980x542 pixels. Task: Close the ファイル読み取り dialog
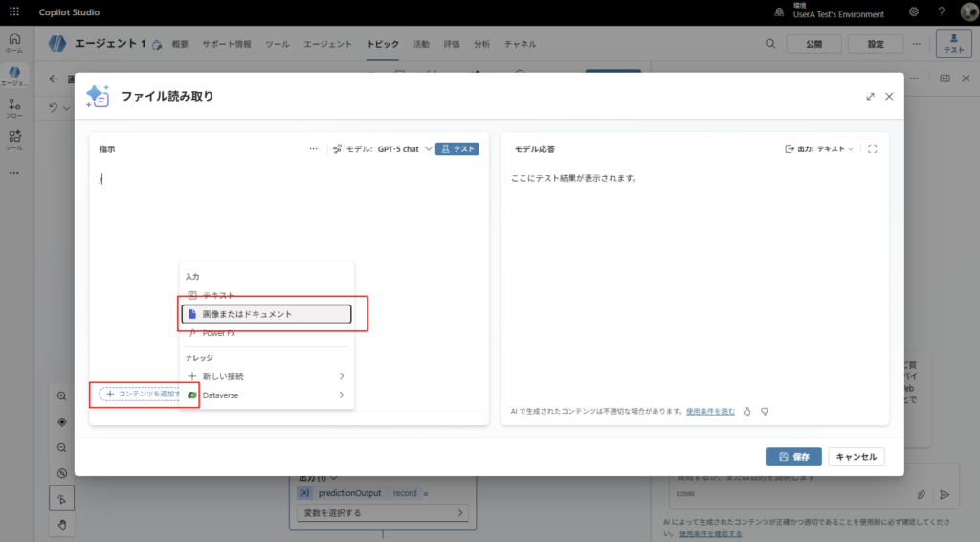(x=889, y=97)
